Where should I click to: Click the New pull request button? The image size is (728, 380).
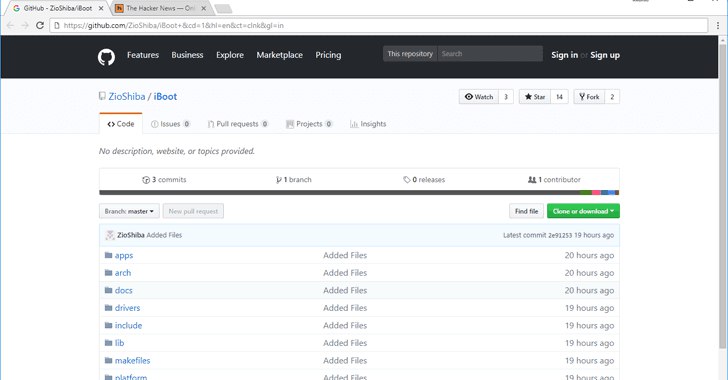(193, 211)
